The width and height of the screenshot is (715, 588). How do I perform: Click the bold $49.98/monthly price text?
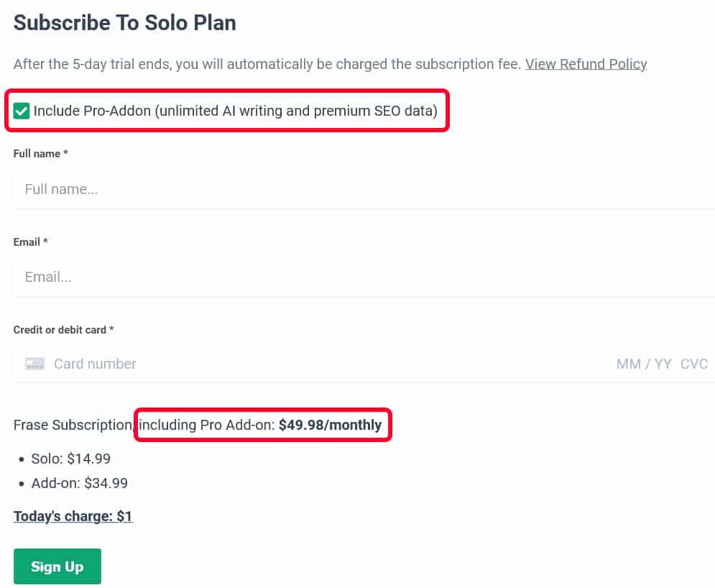[x=330, y=425]
